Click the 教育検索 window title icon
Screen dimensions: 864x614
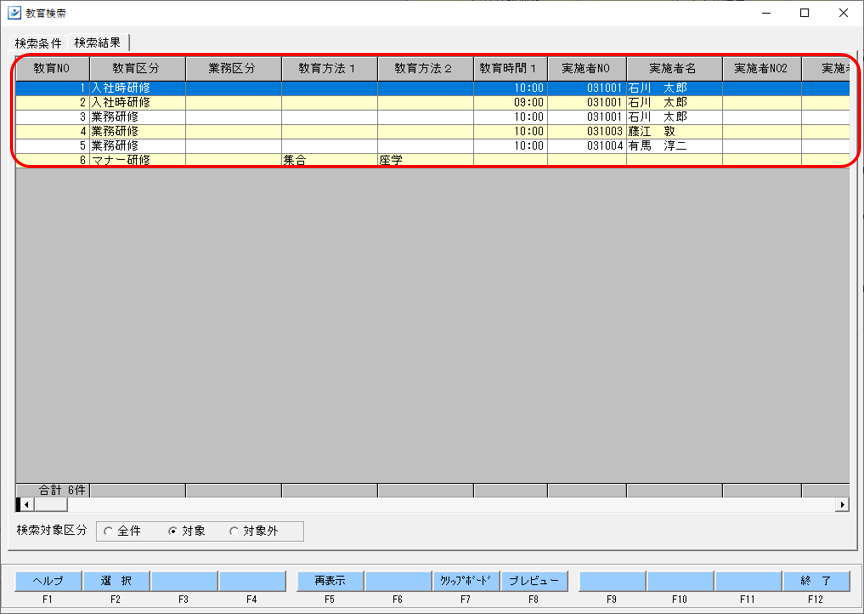(x=14, y=13)
